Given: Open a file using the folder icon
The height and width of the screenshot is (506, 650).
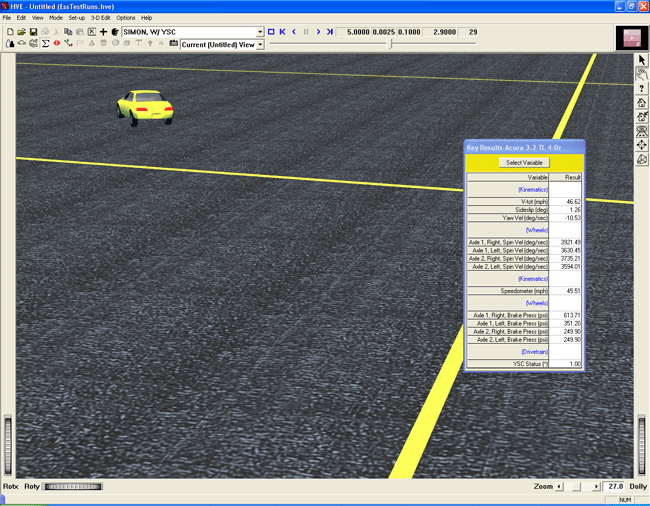Looking at the screenshot, I should point(21,32).
